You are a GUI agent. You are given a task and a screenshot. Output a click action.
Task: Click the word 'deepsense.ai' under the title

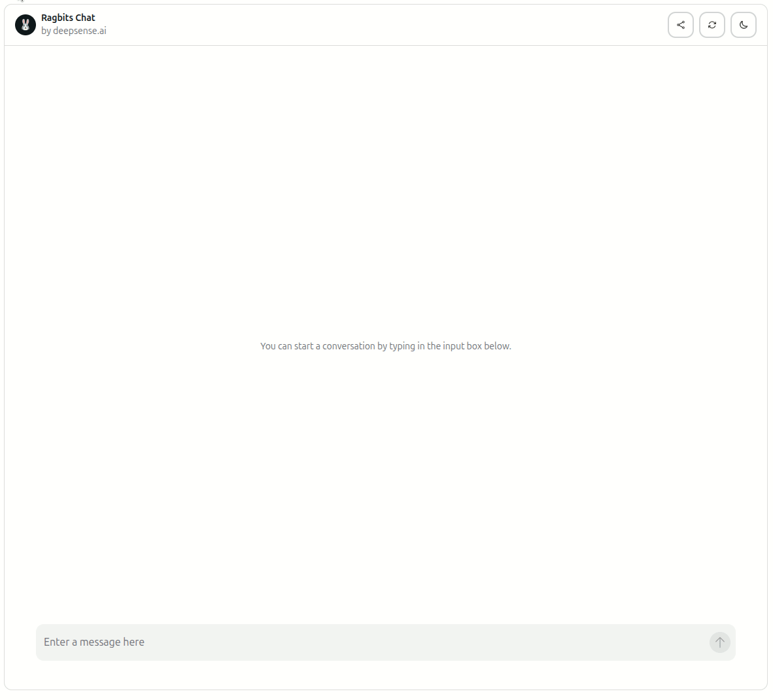point(80,31)
